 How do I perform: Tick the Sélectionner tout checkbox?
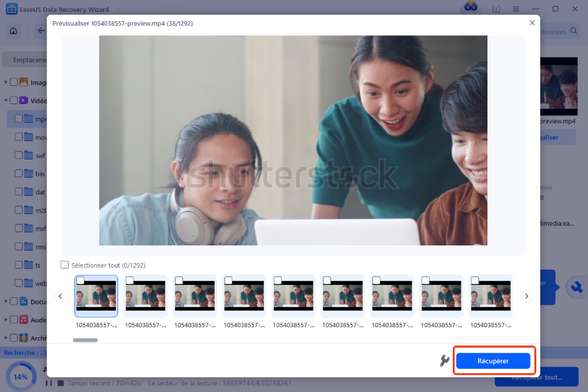coord(65,265)
